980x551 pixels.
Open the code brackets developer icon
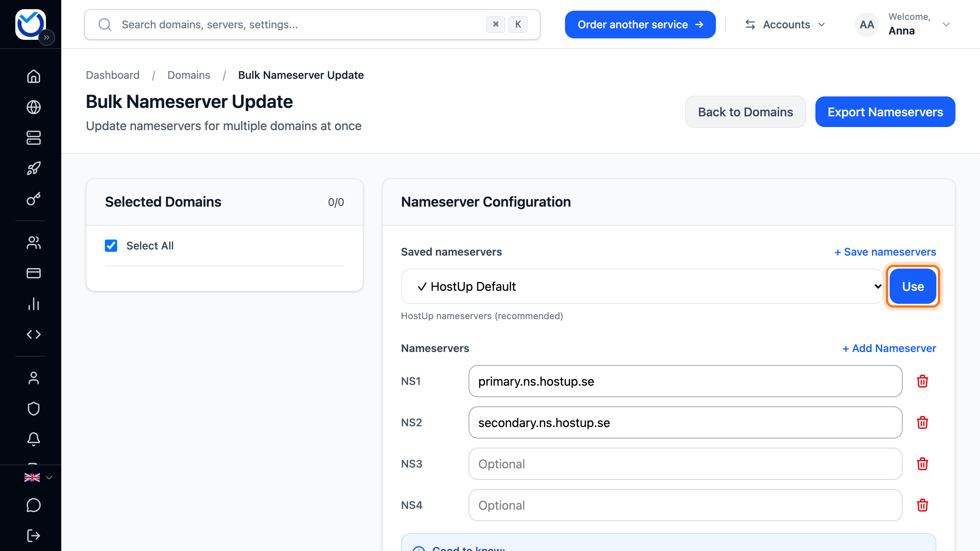click(34, 334)
